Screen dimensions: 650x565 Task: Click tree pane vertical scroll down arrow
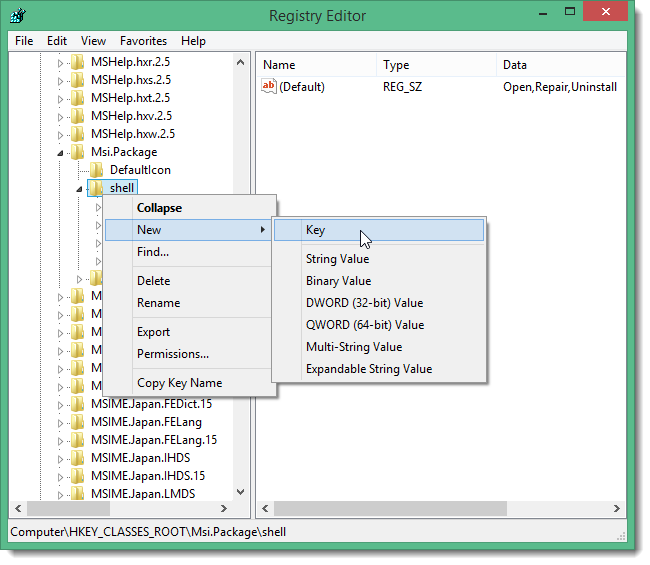tap(240, 492)
